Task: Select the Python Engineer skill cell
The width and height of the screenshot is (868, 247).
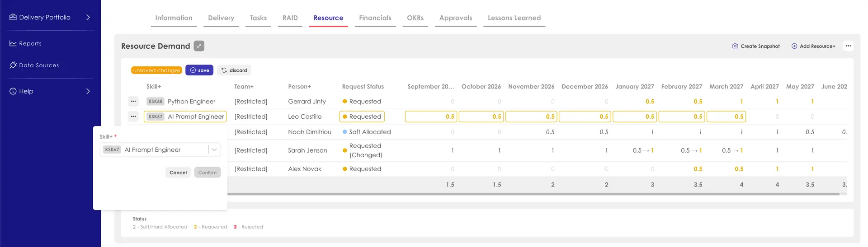Action: [181, 102]
